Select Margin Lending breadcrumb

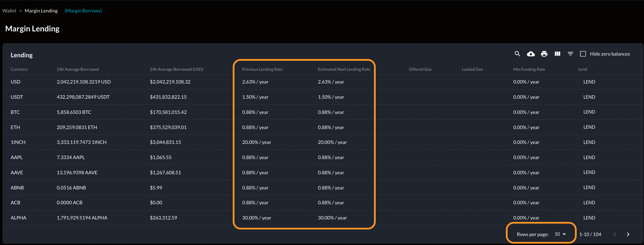(41, 11)
